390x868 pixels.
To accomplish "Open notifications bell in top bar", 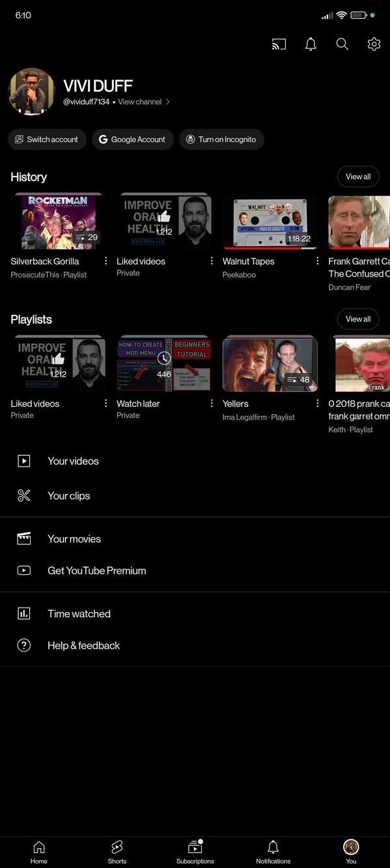I will coord(311,44).
